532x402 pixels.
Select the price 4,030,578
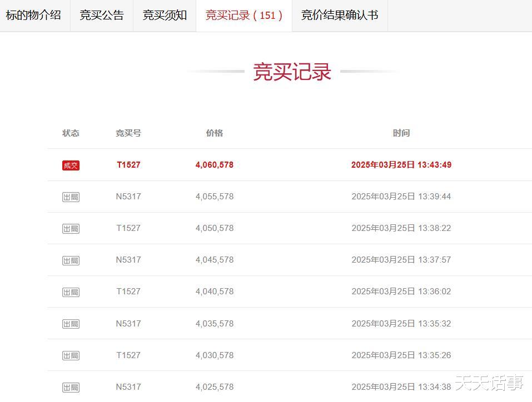215,355
